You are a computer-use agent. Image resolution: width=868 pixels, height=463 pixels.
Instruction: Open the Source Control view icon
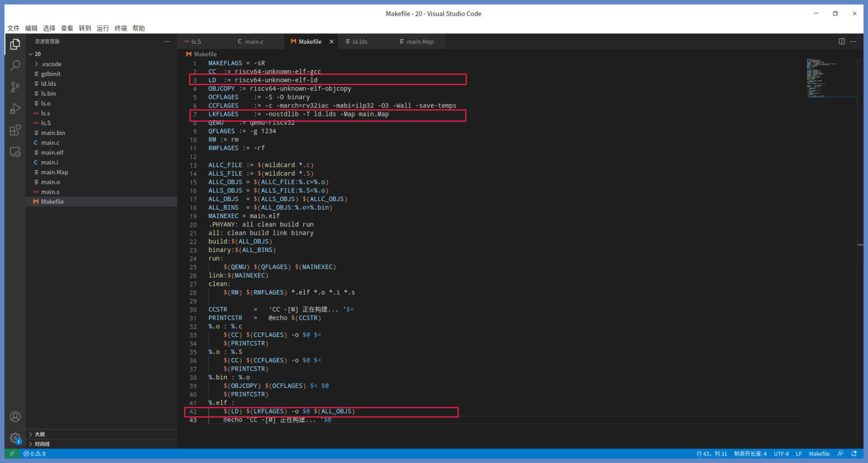point(15,87)
